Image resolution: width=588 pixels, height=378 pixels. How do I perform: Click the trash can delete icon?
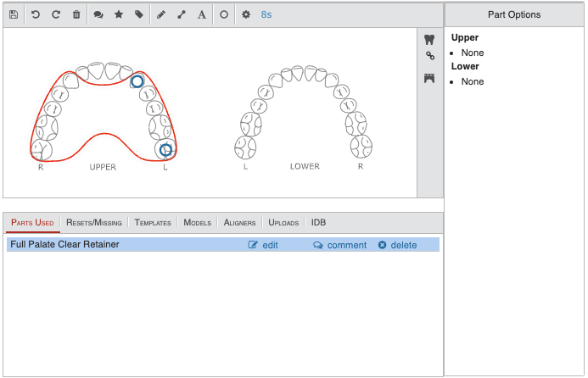(76, 14)
